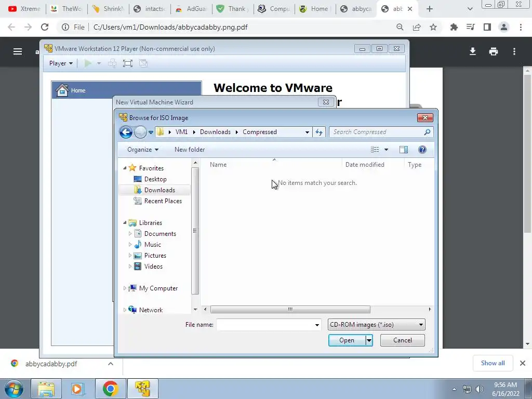Open Chrome extensions puzzle icon
This screenshot has height=399, width=532.
[x=454, y=27]
